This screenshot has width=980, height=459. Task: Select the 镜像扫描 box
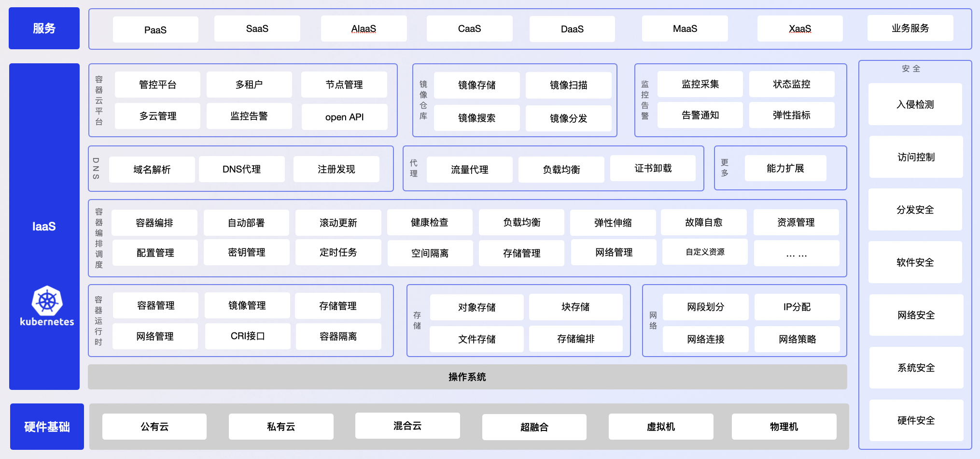click(x=568, y=85)
